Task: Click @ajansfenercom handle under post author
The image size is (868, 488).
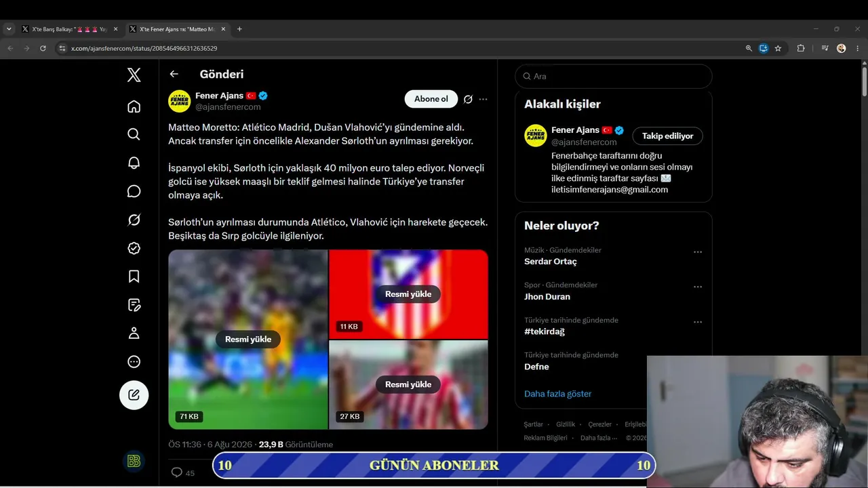Action: click(228, 107)
